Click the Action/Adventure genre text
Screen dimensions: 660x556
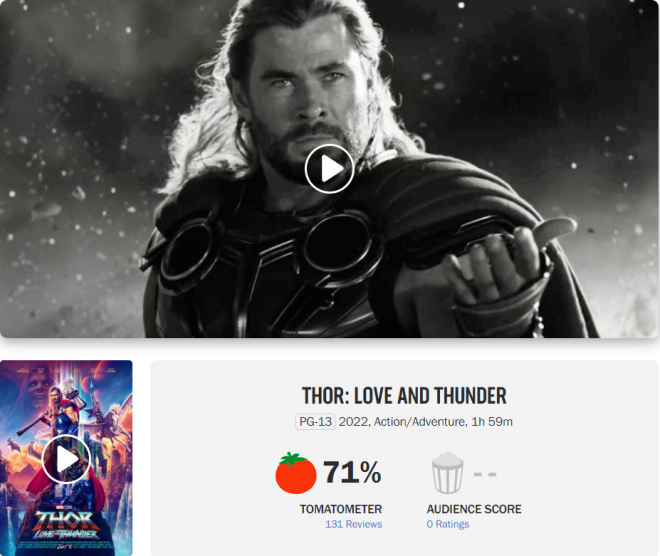pyautogui.click(x=419, y=422)
